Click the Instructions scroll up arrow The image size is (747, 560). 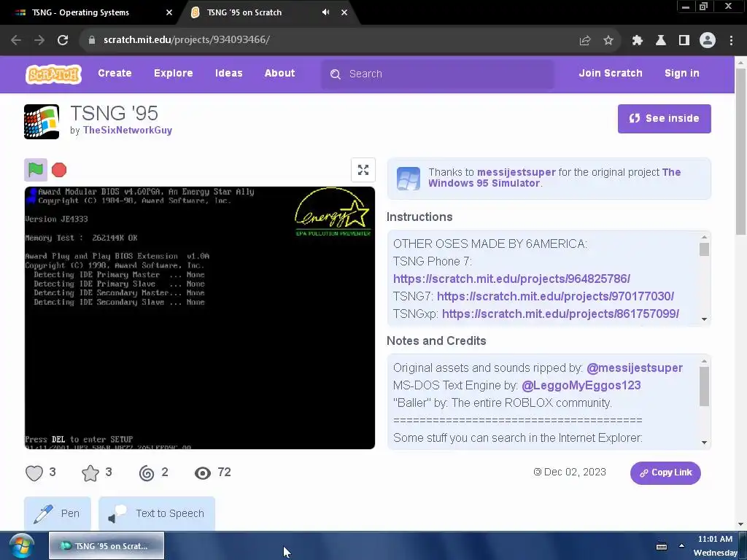tap(704, 237)
